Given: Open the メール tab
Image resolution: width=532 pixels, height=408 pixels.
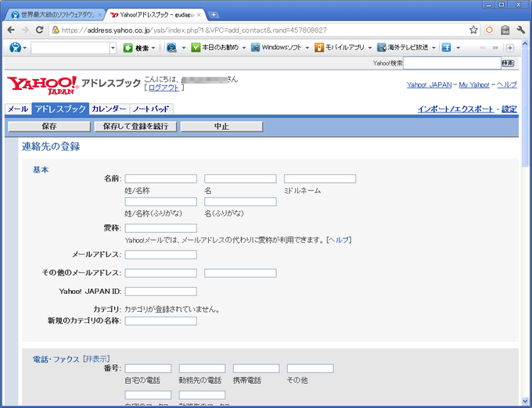Looking at the screenshot, I should coord(18,109).
